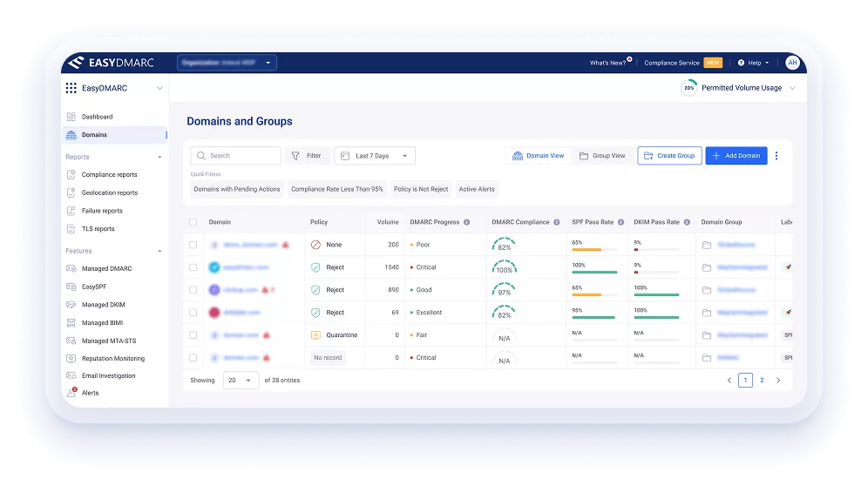Image resolution: width=868 pixels, height=486 pixels.
Task: Open Geolocation reports
Action: click(110, 193)
